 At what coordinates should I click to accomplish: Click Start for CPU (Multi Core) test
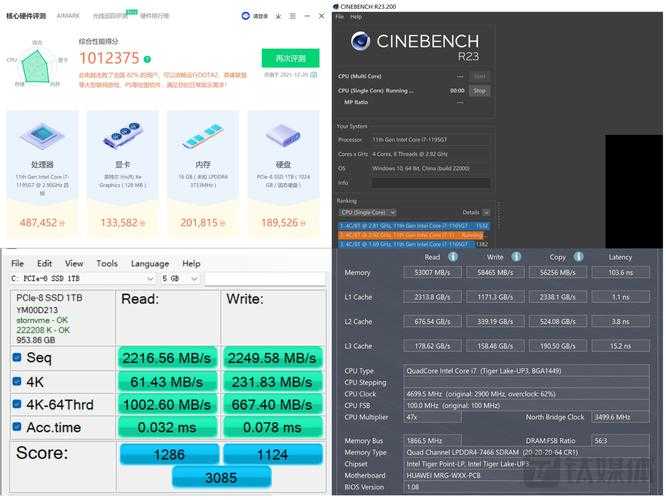tap(480, 76)
